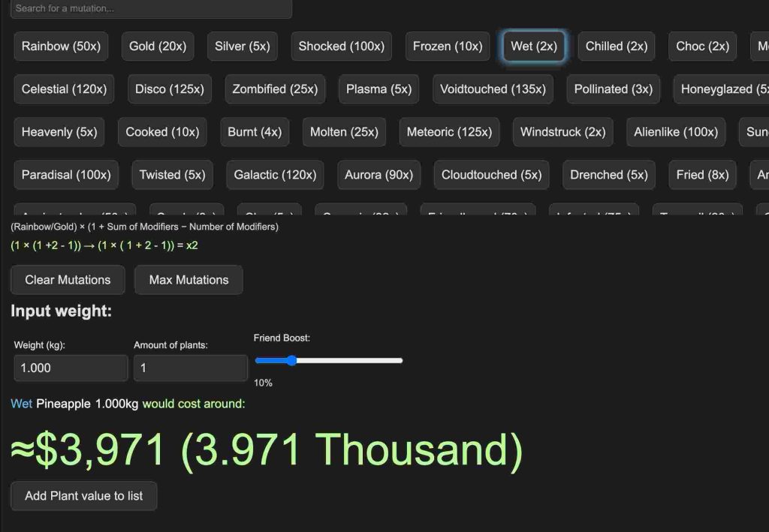Turn on Paradisal (100x) mutation

tap(66, 175)
